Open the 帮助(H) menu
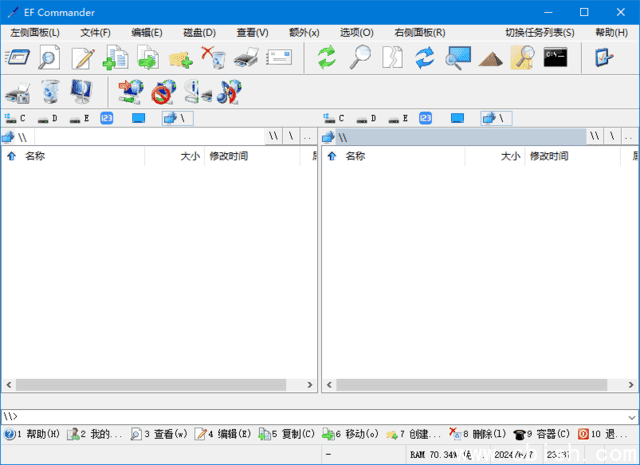Image resolution: width=640 pixels, height=465 pixels. tap(611, 33)
